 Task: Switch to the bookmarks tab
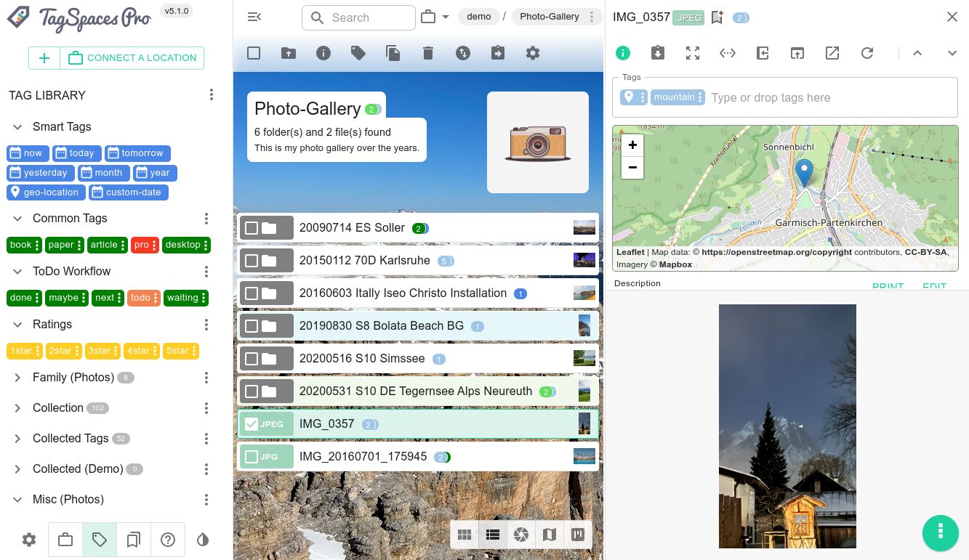click(x=133, y=540)
